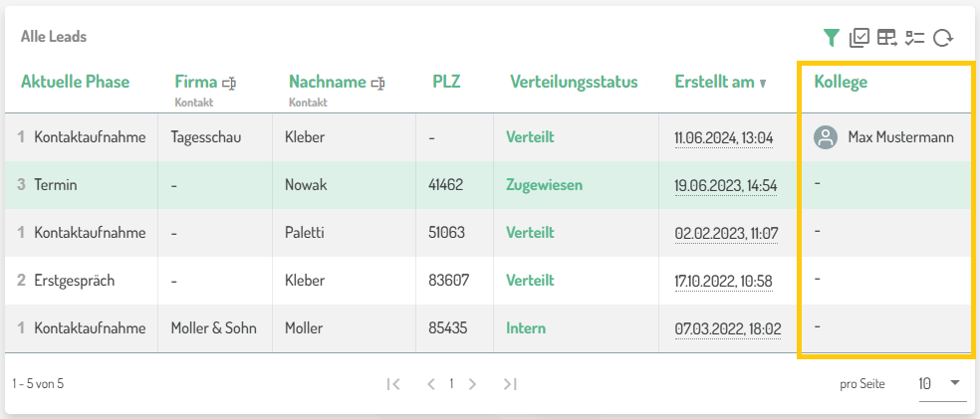Click the multi-select checkbox stack icon
The image size is (980, 419).
point(859,38)
